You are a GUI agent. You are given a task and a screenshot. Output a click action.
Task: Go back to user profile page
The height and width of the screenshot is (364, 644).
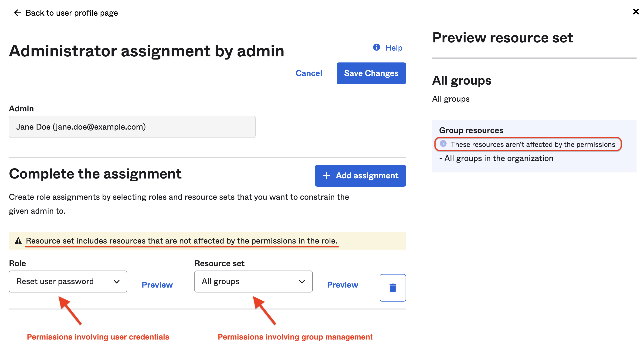(71, 13)
